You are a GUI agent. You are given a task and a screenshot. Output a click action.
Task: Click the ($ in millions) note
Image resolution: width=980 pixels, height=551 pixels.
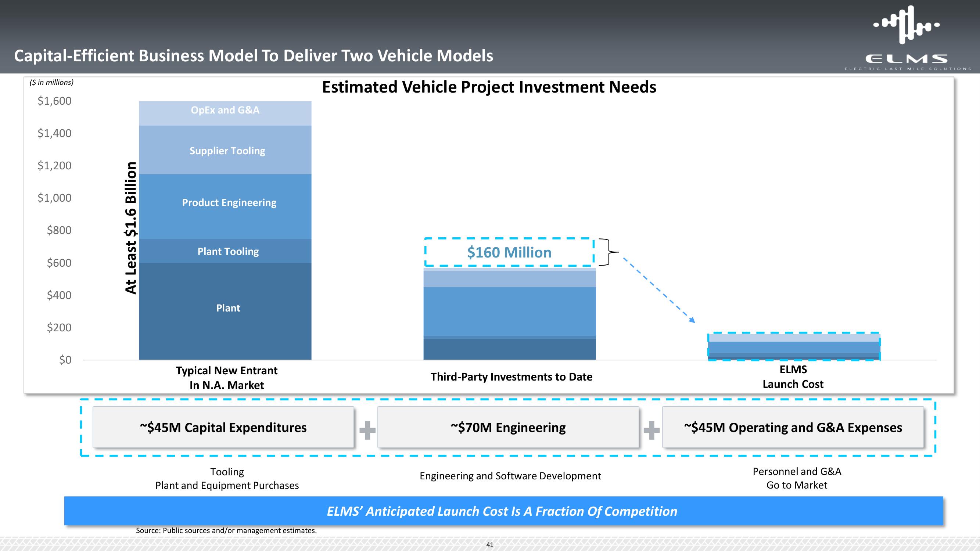click(x=52, y=82)
